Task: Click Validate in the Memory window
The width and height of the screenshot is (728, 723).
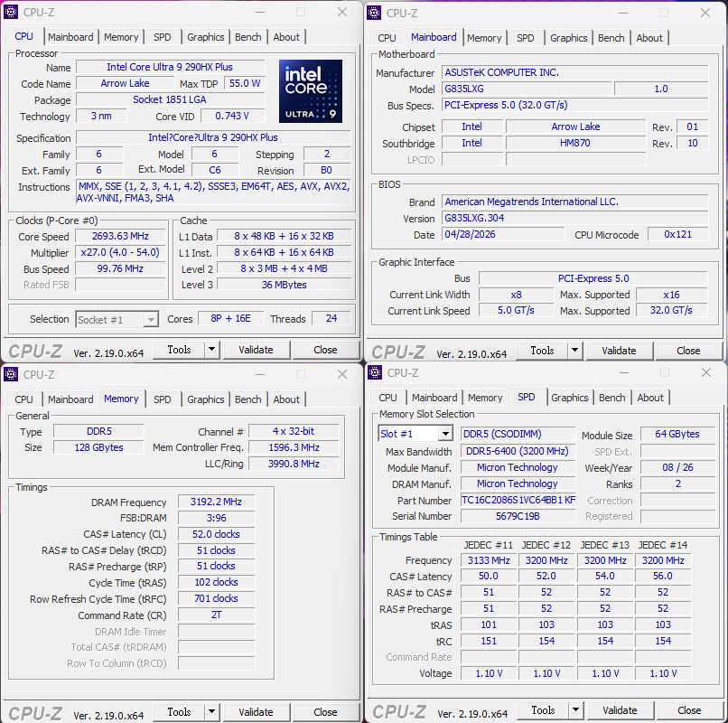Action: click(256, 712)
